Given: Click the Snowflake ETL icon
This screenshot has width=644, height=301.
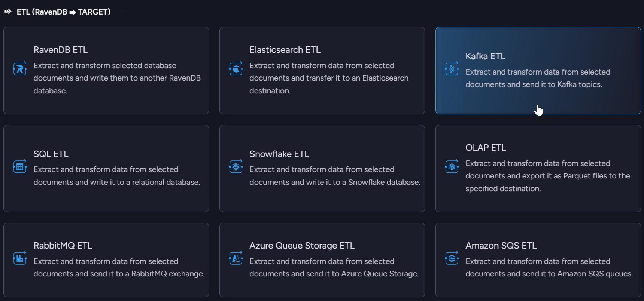Looking at the screenshot, I should (236, 166).
